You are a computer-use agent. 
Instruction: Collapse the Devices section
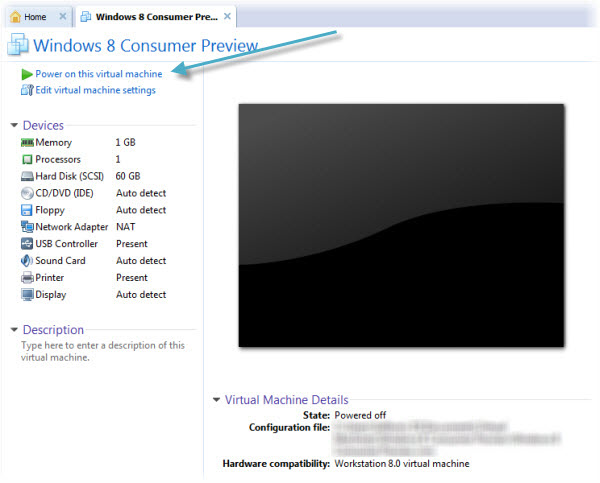(13, 126)
